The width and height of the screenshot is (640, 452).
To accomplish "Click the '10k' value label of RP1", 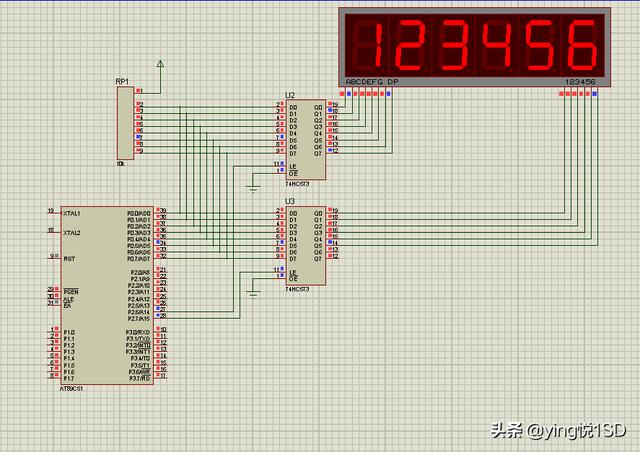I will coord(120,164).
